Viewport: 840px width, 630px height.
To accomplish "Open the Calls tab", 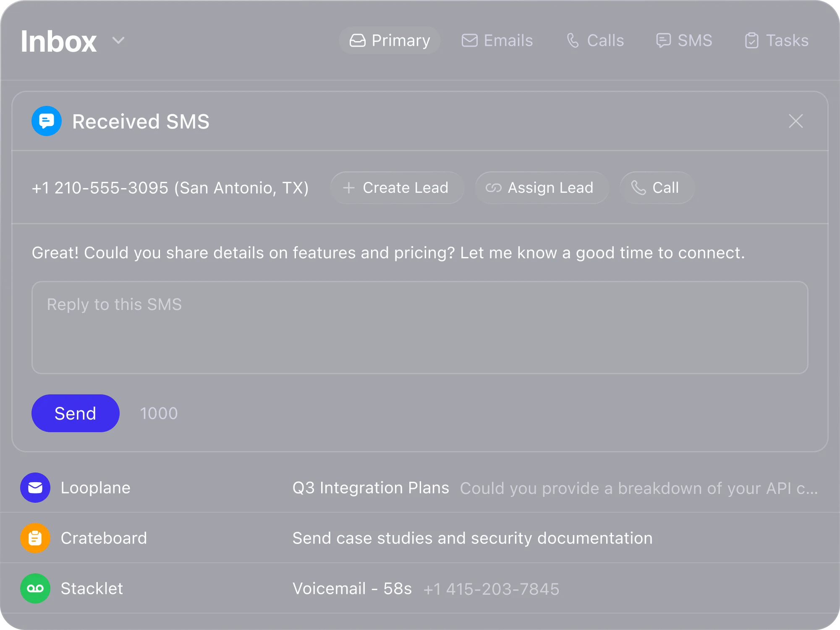I will [x=595, y=41].
